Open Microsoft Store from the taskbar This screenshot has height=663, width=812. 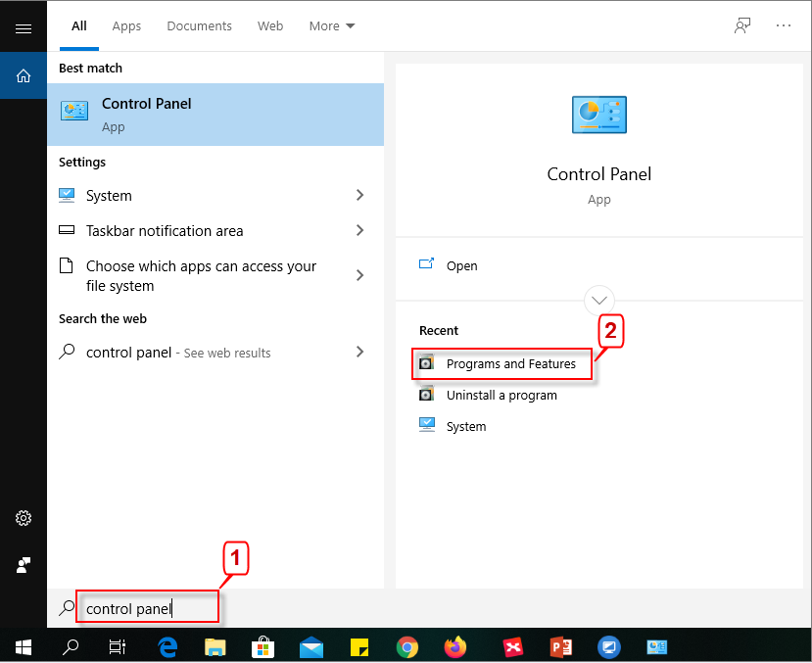[x=263, y=647]
